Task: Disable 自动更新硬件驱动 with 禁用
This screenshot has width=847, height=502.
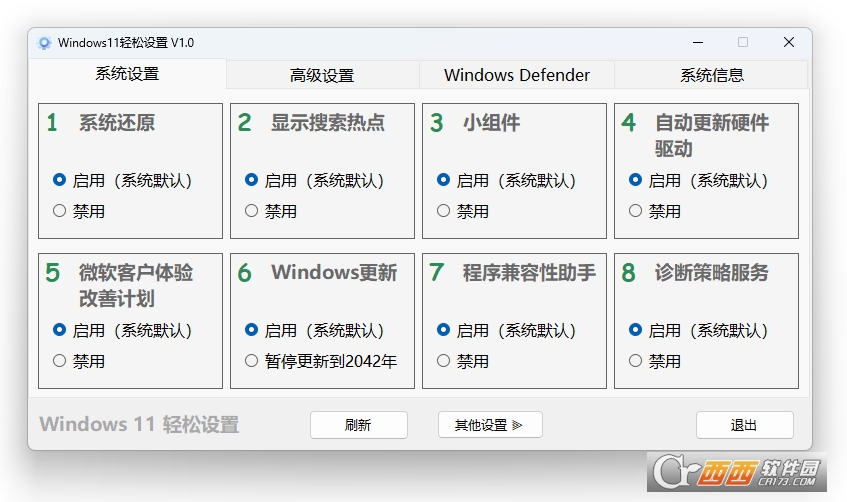Action: pyautogui.click(x=655, y=211)
